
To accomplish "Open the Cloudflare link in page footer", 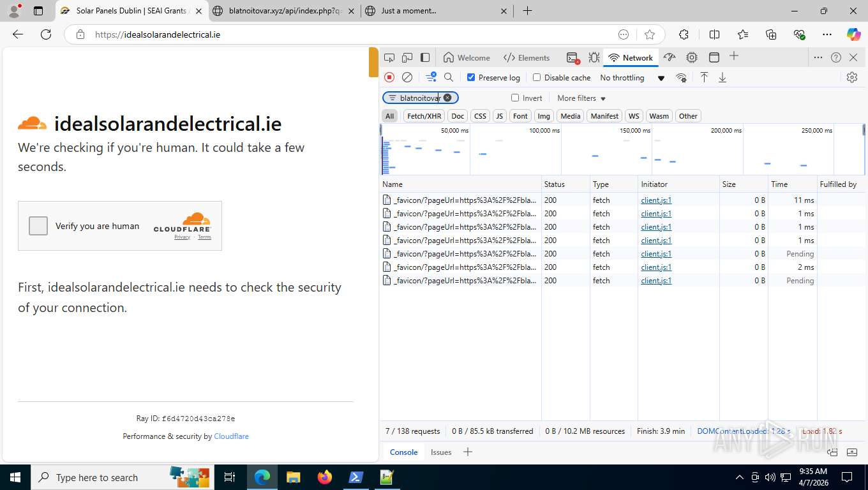I will coord(231,436).
